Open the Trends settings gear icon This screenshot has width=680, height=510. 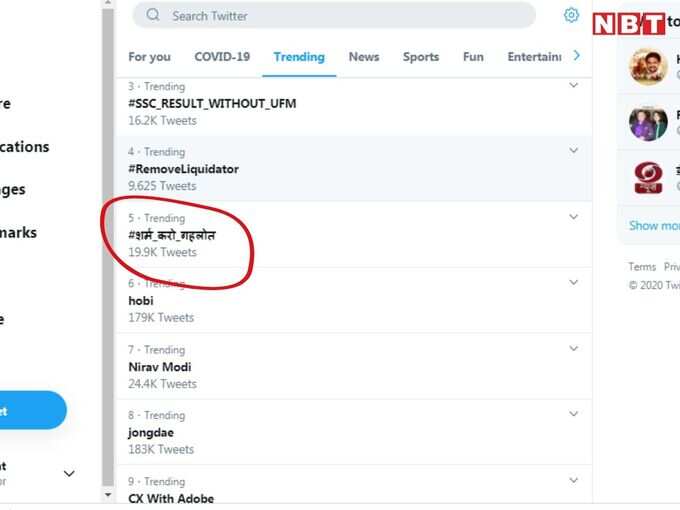(571, 15)
